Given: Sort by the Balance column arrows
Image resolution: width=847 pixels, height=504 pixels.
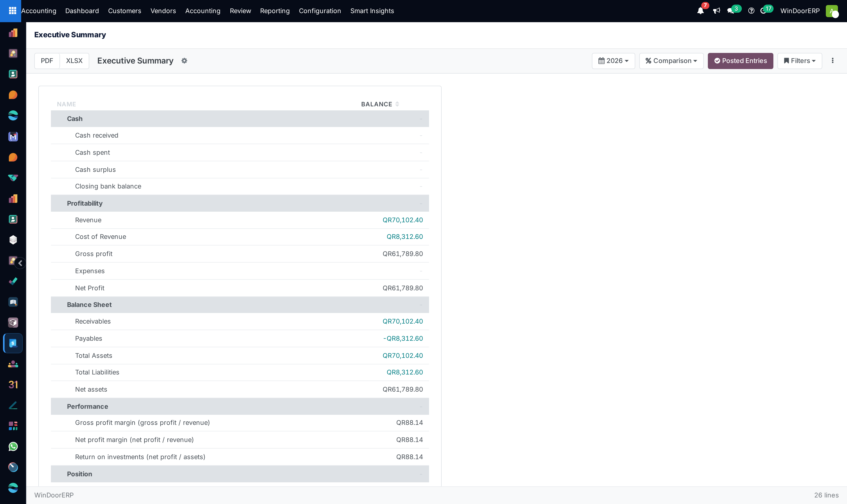Looking at the screenshot, I should 397,104.
